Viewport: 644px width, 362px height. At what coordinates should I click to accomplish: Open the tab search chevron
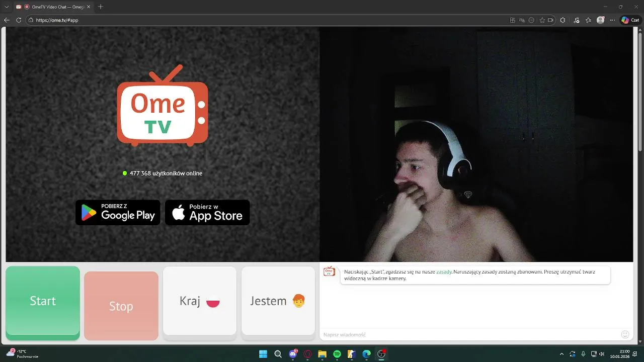click(x=7, y=7)
